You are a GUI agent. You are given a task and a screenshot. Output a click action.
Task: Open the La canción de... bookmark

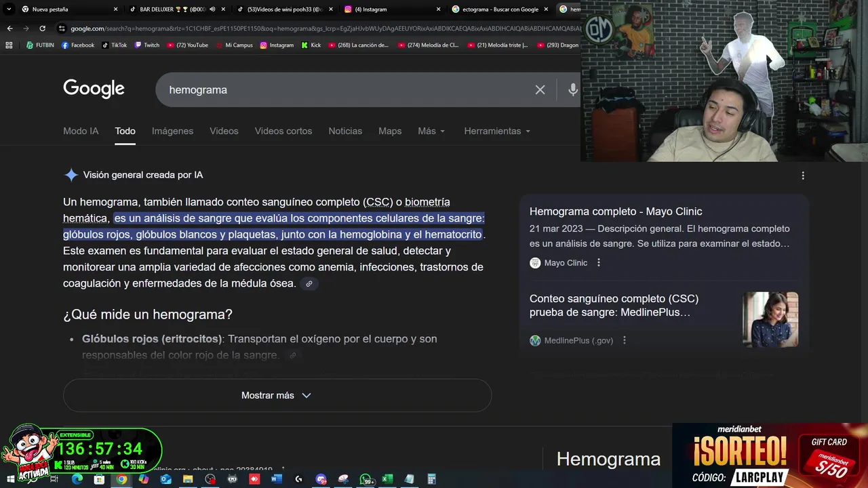pyautogui.click(x=359, y=45)
